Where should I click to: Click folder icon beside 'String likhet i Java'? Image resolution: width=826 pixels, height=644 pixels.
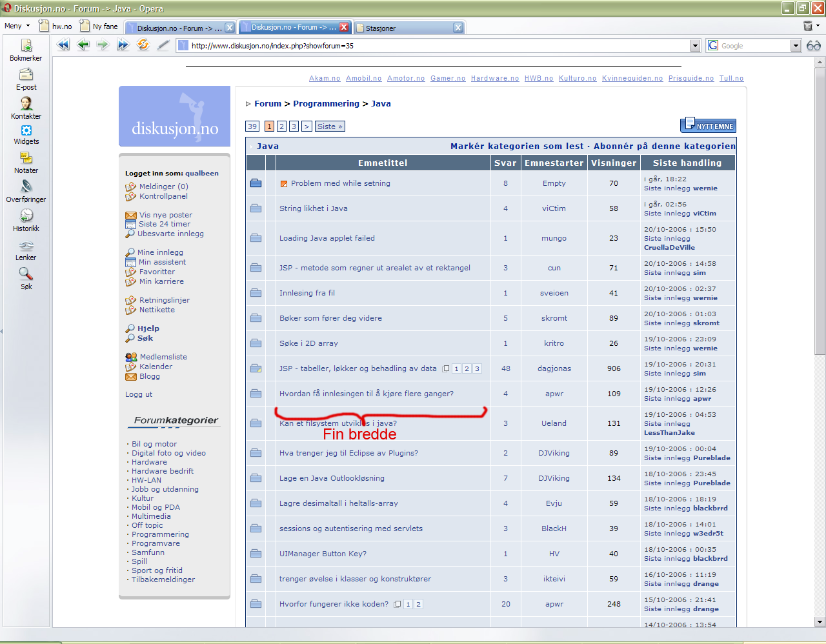coord(256,208)
